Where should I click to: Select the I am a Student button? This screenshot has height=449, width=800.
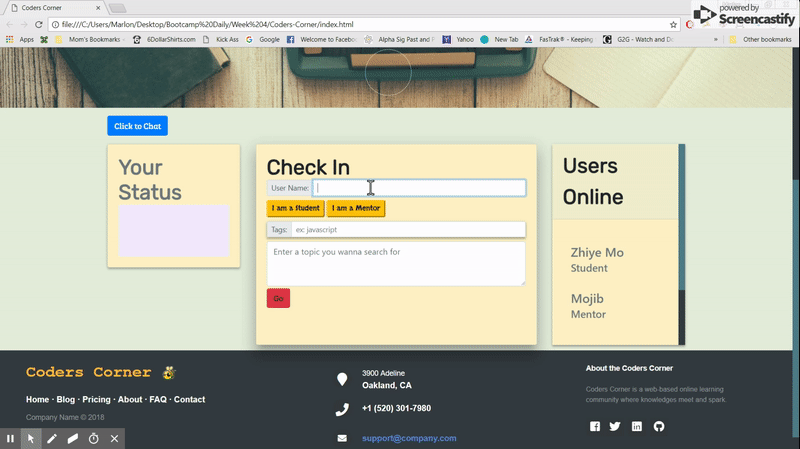click(x=295, y=208)
